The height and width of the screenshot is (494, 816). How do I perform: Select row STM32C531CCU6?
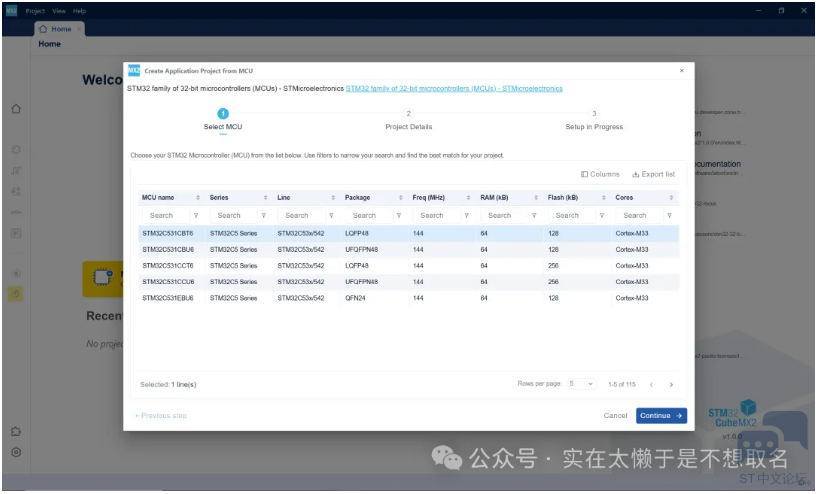(x=409, y=282)
